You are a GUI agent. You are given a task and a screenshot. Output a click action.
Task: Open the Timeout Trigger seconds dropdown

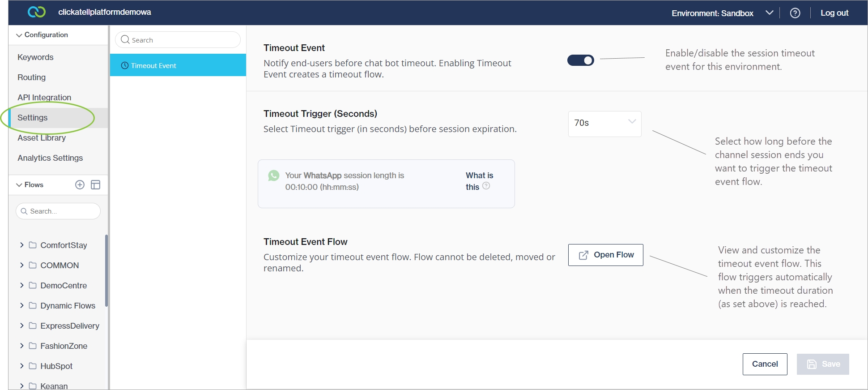point(604,124)
